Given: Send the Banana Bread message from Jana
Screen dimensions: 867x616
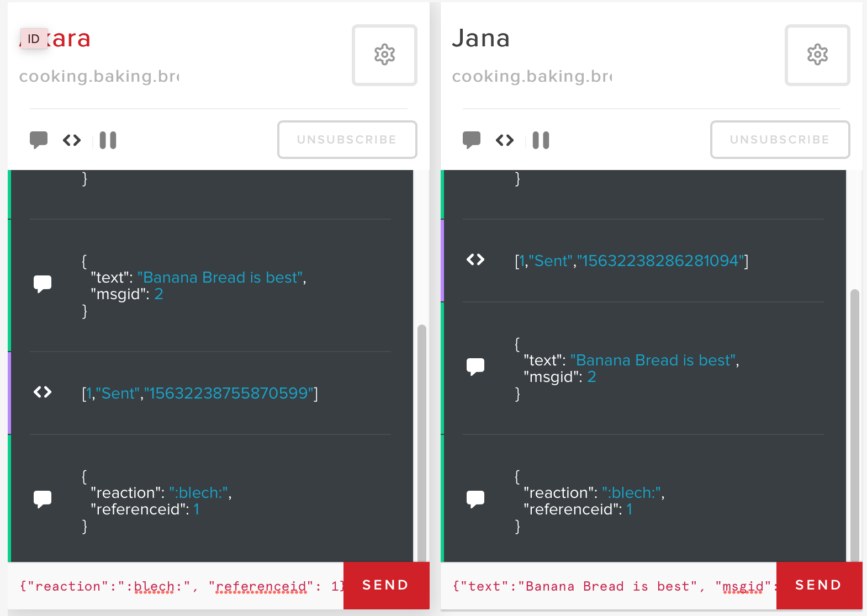Looking at the screenshot, I should click(x=819, y=585).
